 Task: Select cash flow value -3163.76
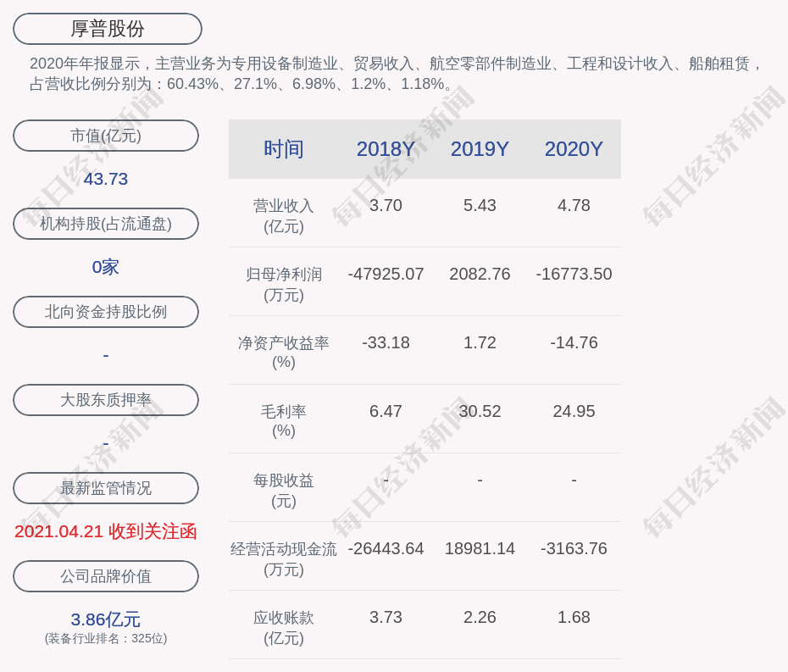(x=574, y=549)
